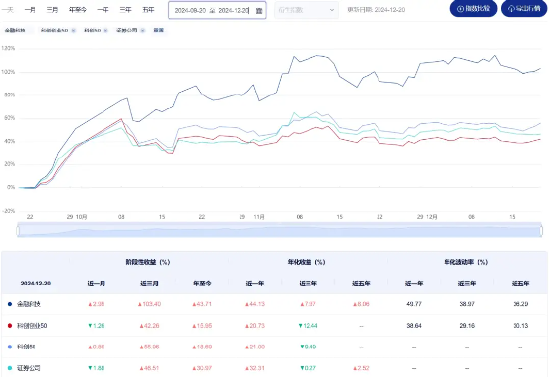Click the 38.64 value in 科创创业50 row
This screenshot has width=550, height=379.
(x=414, y=326)
